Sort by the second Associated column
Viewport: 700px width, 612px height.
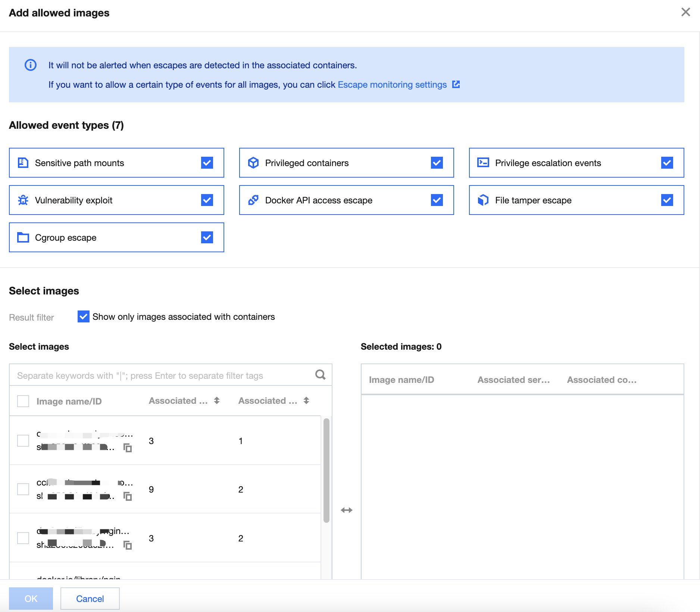coord(306,401)
